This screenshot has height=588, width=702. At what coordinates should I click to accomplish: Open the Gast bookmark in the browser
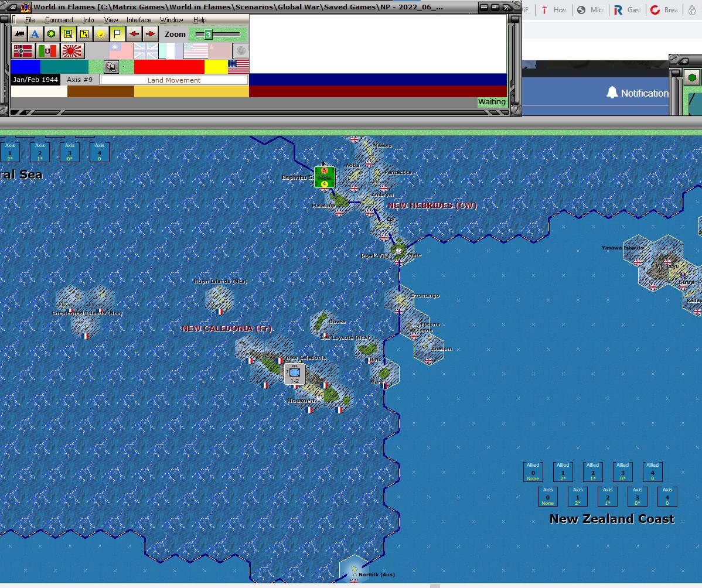coord(627,10)
